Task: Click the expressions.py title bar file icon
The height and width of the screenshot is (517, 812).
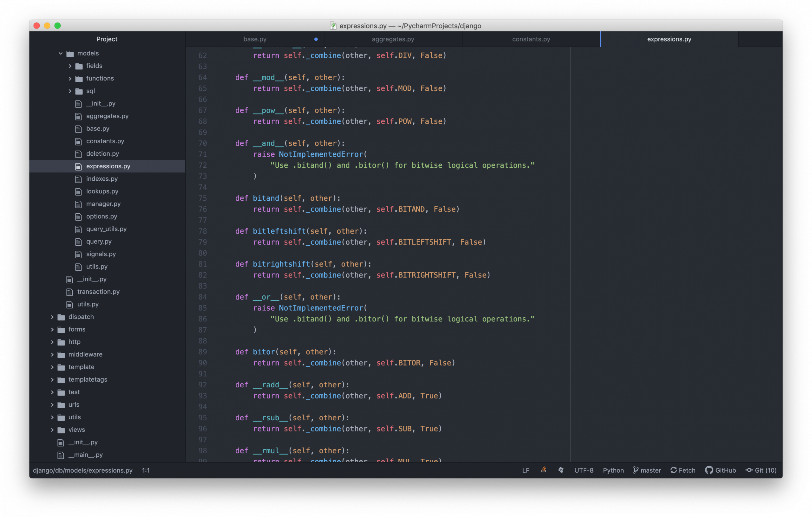Action: coord(333,26)
